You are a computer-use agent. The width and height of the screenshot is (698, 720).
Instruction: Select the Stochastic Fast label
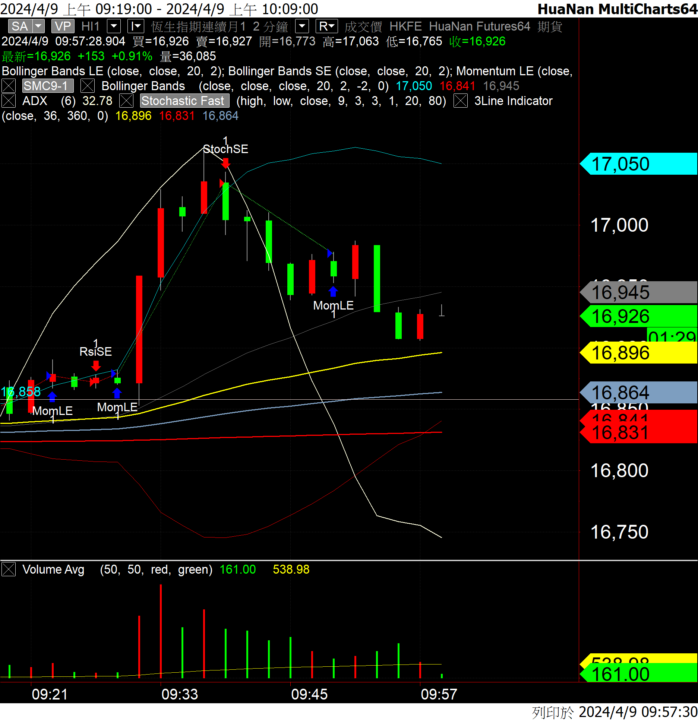(x=185, y=101)
